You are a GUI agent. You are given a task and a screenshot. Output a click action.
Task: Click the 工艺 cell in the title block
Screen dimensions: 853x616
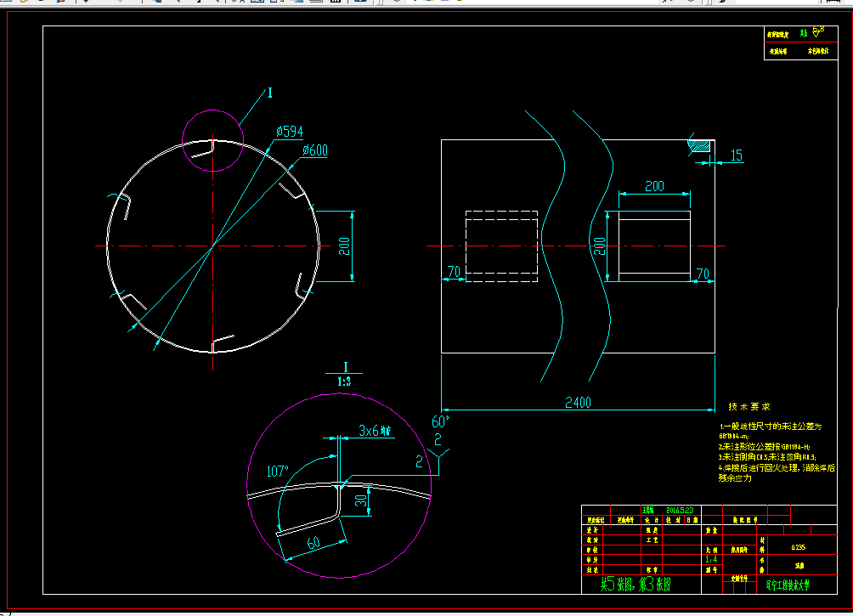[652, 540]
